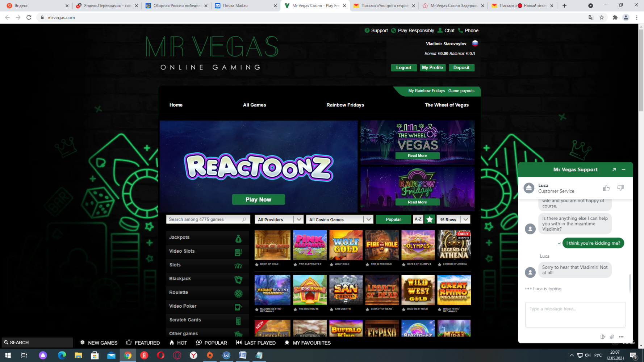Open Microsoft Store from the taskbar

pyautogui.click(x=95, y=355)
